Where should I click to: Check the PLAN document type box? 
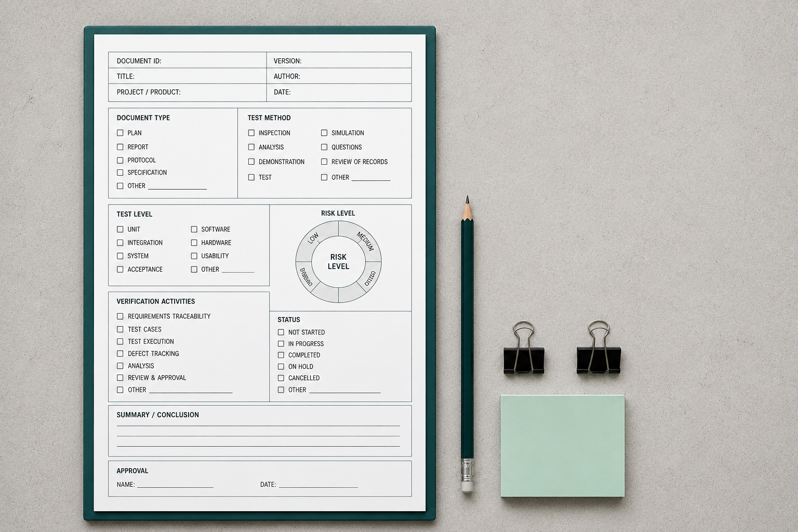point(120,133)
